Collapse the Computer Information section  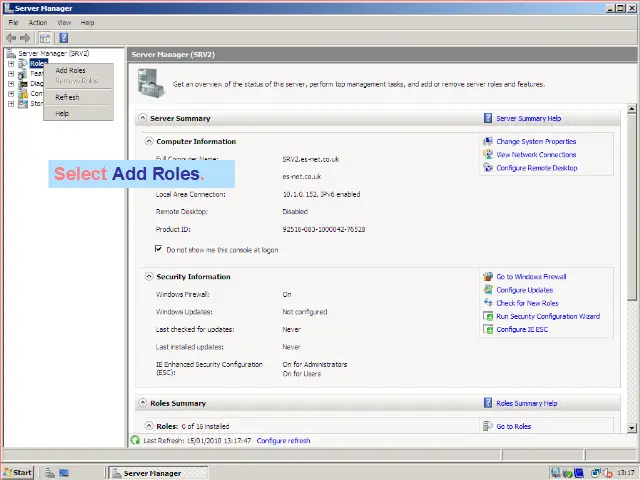click(149, 141)
